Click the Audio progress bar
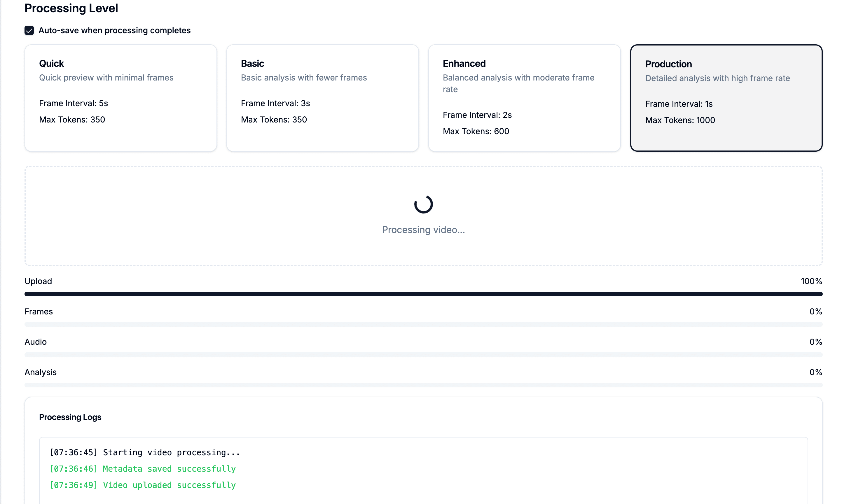The width and height of the screenshot is (842, 504). [x=423, y=355]
